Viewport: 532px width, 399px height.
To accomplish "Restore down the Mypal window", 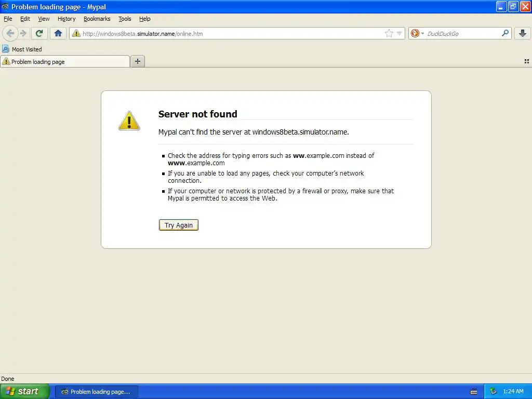I will pos(513,6).
